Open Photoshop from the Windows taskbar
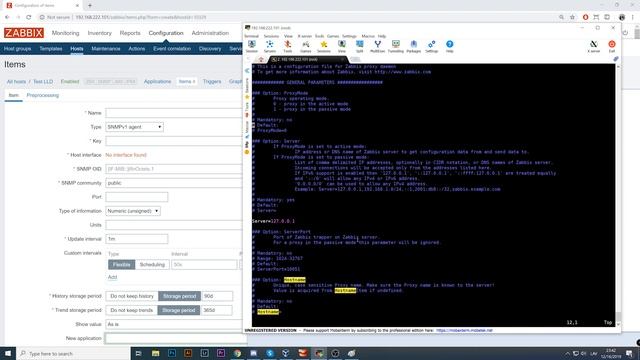 pos(172,353)
